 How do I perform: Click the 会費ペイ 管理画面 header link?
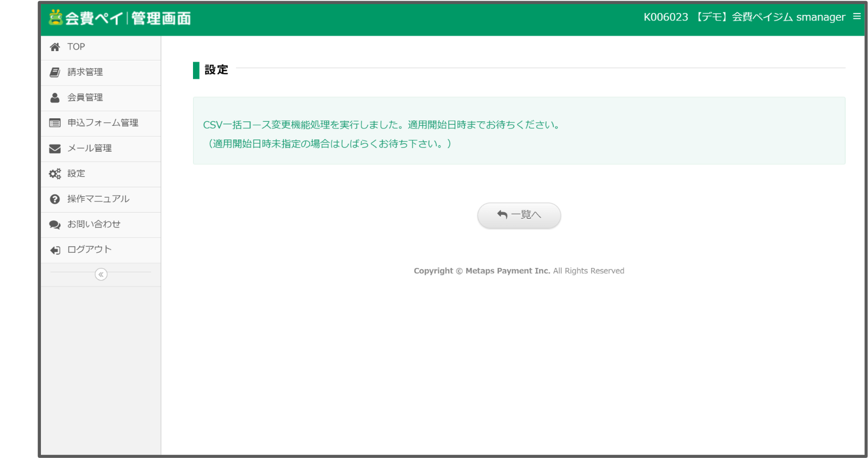(x=120, y=17)
